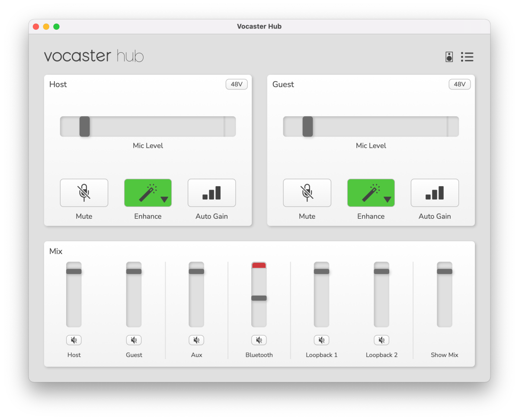Maximize the Vocaster Hub window
The height and width of the screenshot is (420, 519).
click(56, 27)
